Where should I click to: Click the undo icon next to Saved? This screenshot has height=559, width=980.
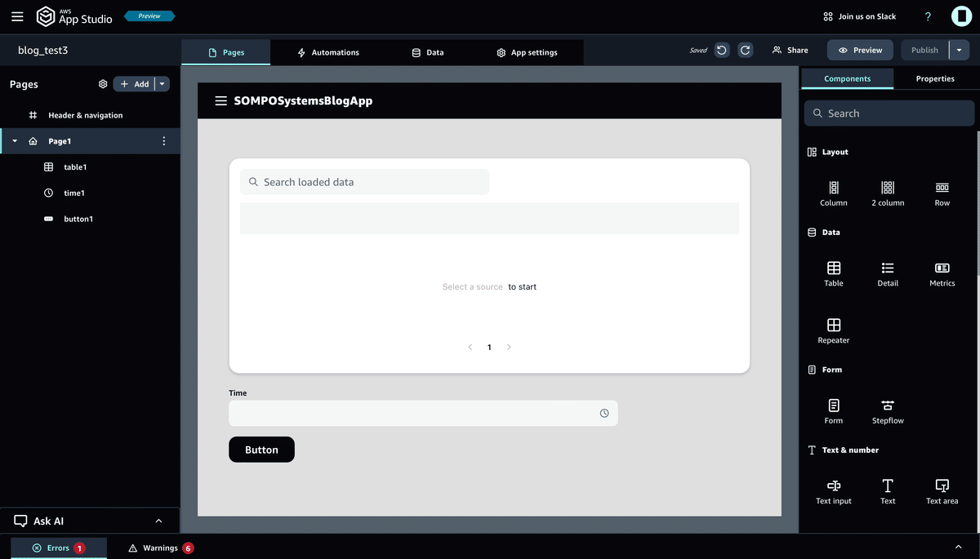721,50
